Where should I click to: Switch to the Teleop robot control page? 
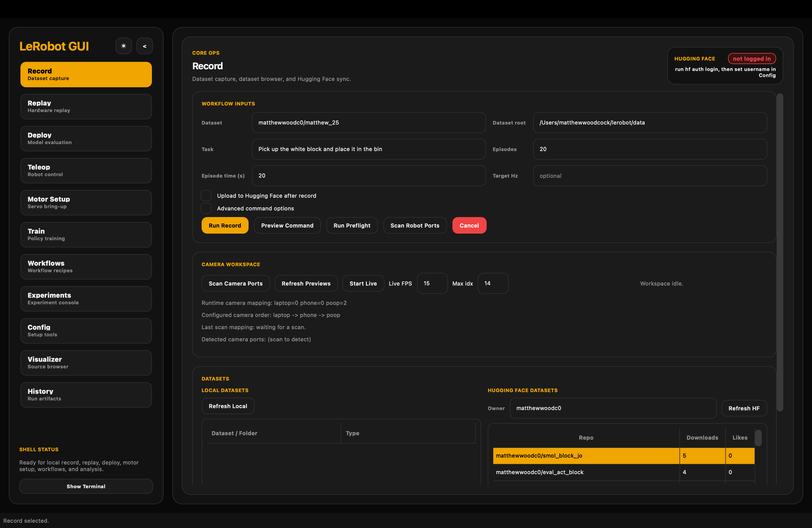pos(86,171)
